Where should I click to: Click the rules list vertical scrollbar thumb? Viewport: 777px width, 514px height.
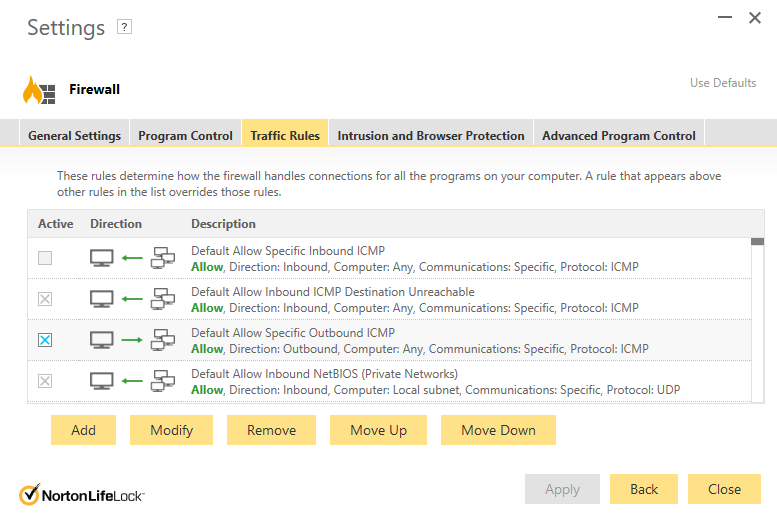tap(758, 241)
